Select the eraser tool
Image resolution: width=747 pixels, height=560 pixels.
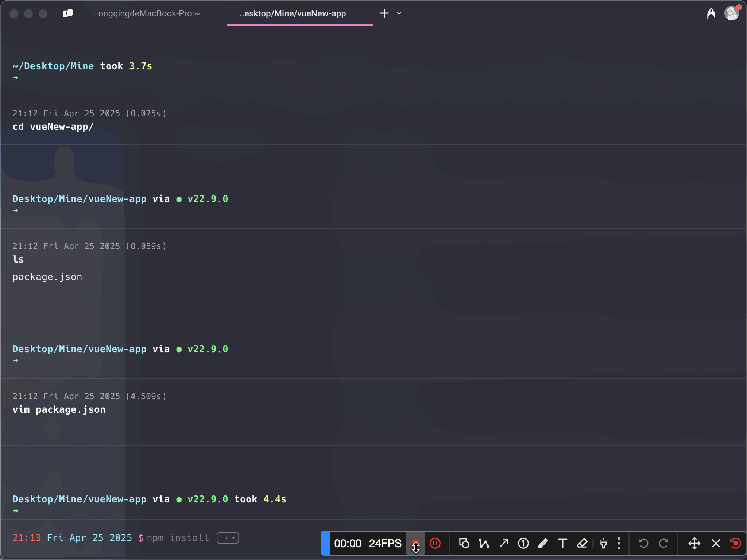[x=582, y=543]
